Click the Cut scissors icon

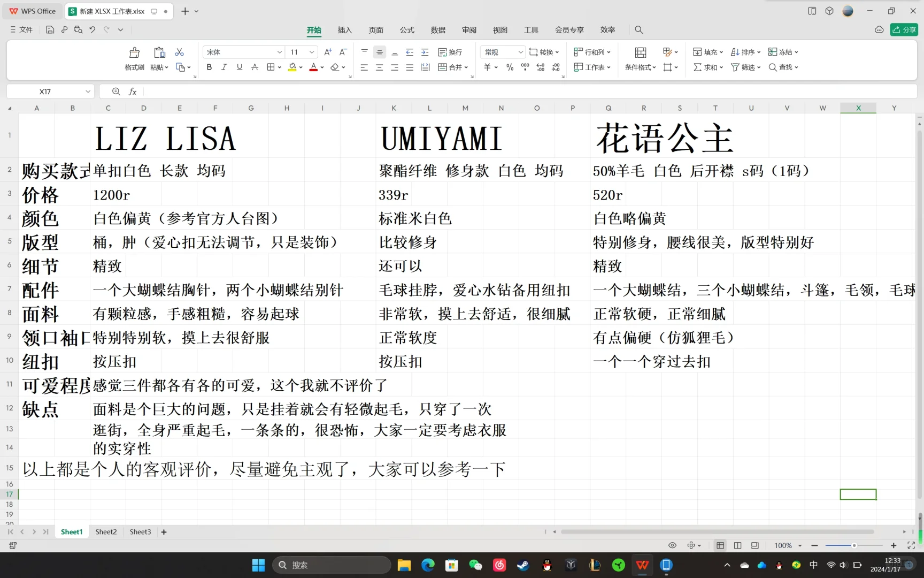180,52
